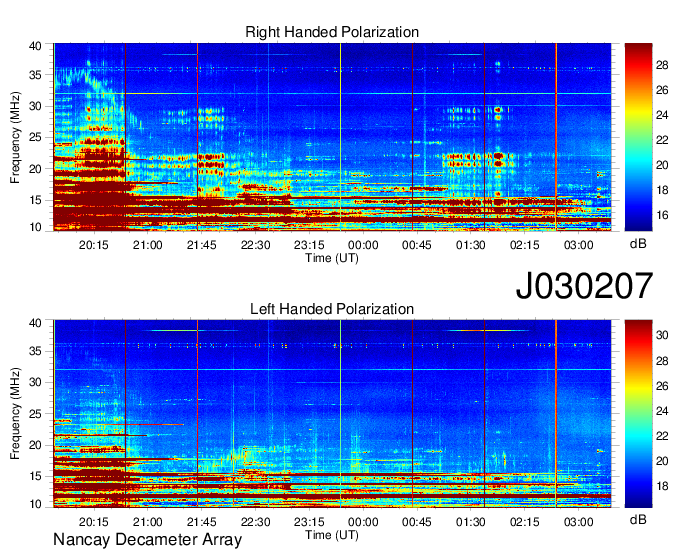Click the 03:00 time tick under the Right Handed plot

579,245
